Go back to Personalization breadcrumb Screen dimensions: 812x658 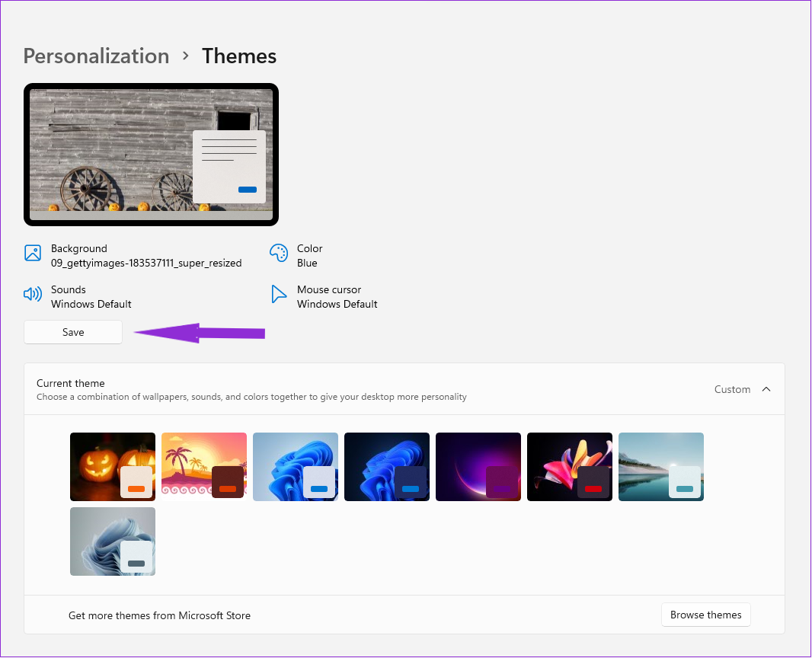[96, 56]
